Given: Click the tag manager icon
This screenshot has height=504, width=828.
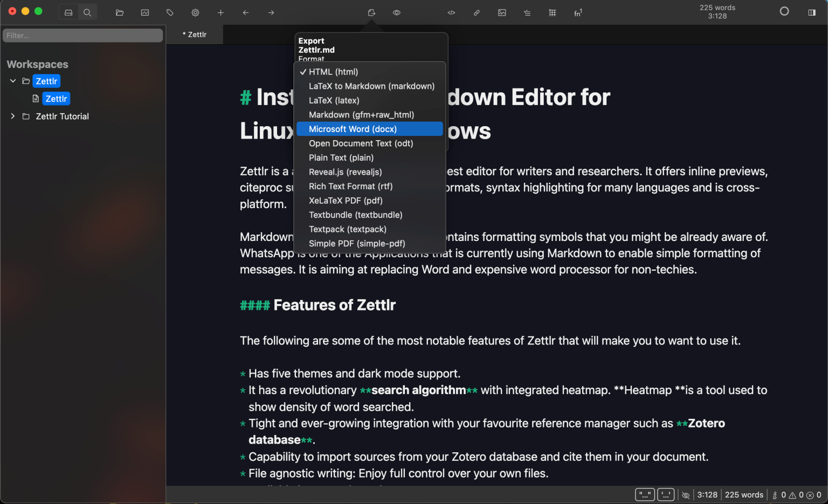Looking at the screenshot, I should point(169,12).
